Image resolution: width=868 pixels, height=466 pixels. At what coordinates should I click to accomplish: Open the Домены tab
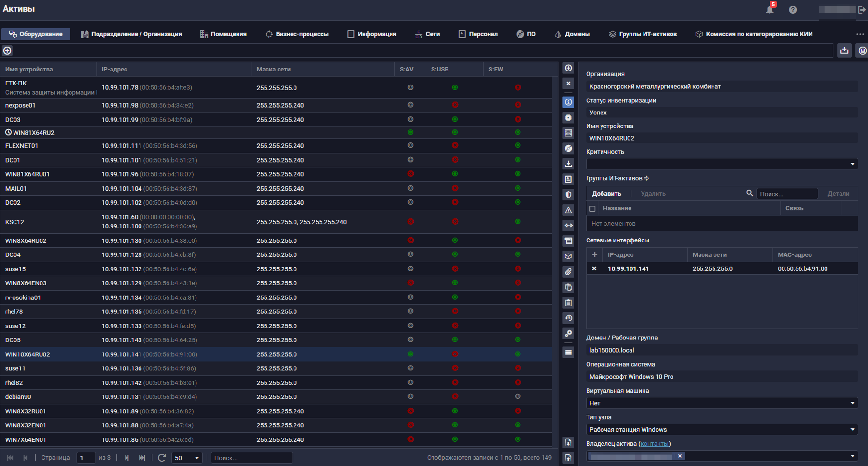coord(572,34)
